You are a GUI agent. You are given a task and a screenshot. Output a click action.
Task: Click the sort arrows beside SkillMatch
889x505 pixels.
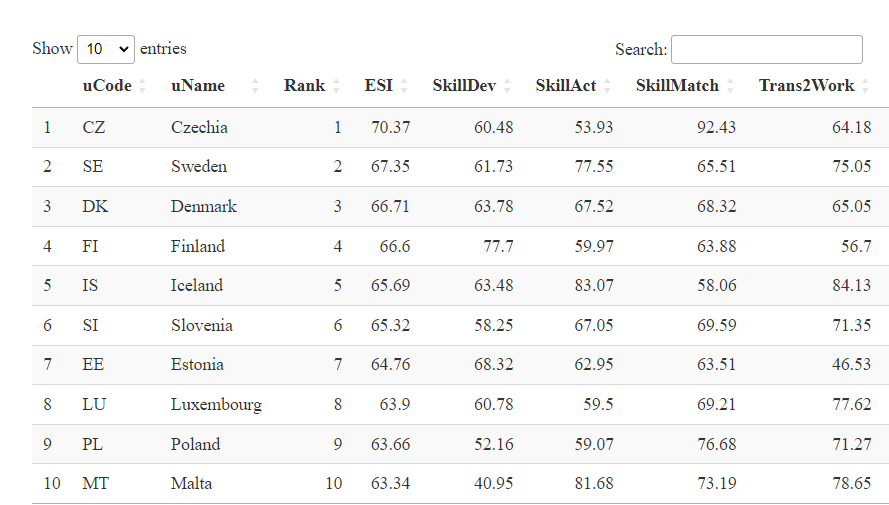click(730, 86)
